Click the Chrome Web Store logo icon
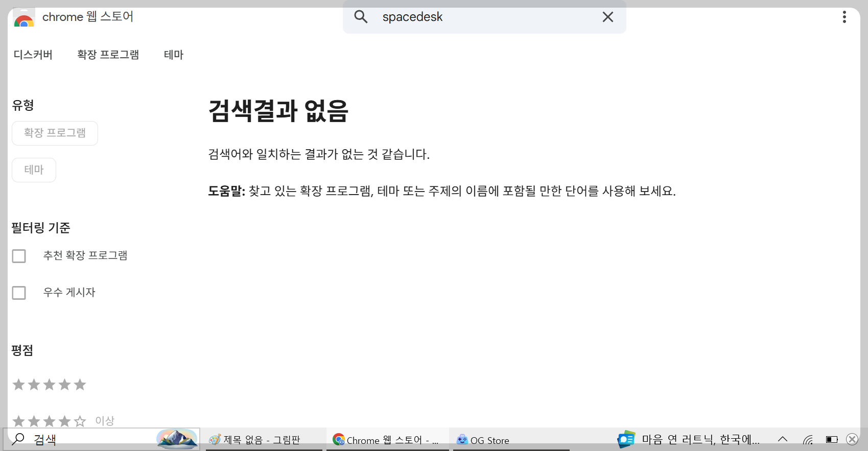 tap(24, 18)
